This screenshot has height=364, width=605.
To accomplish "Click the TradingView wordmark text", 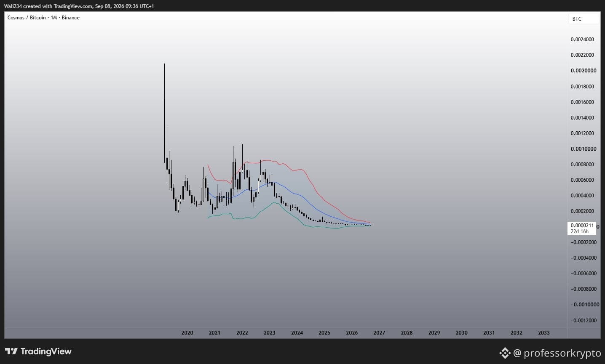I will tap(46, 351).
